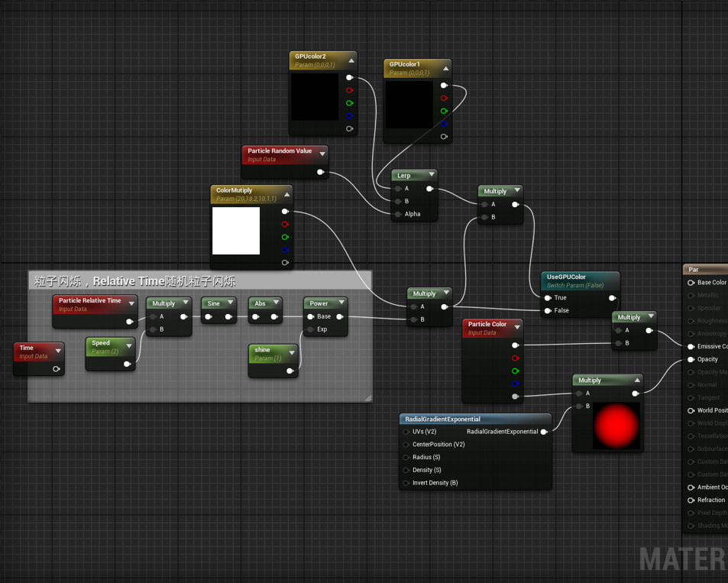This screenshot has width=728, height=583.
Task: Click the Base Color pin on material output
Action: (x=691, y=283)
